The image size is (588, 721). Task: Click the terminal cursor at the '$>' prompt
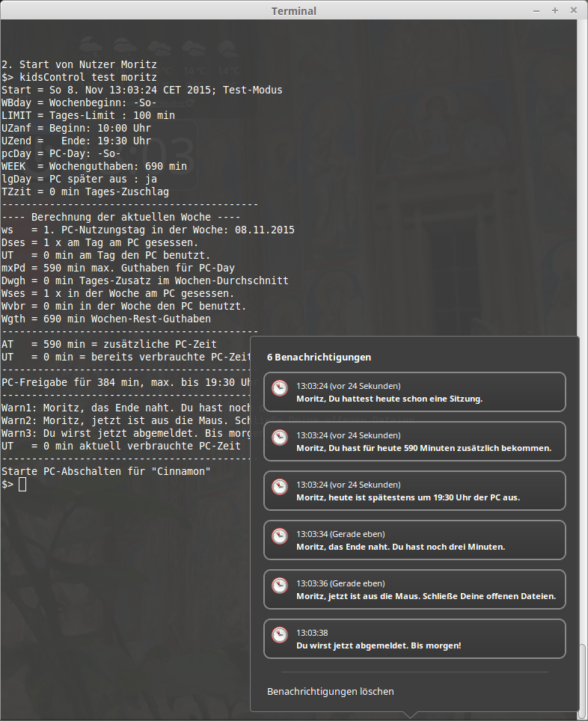(x=22, y=484)
